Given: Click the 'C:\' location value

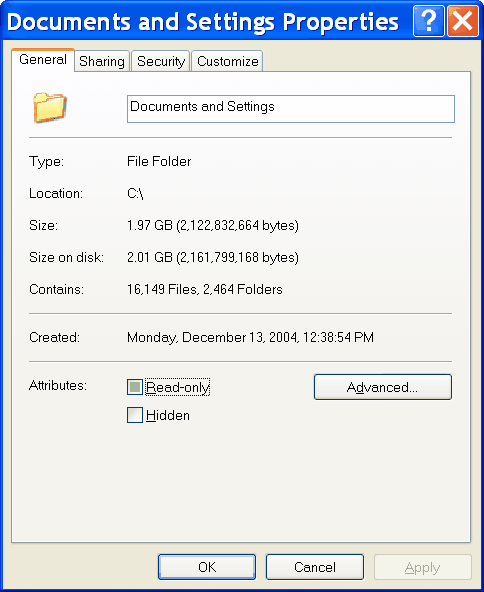Looking at the screenshot, I should coord(135,194).
